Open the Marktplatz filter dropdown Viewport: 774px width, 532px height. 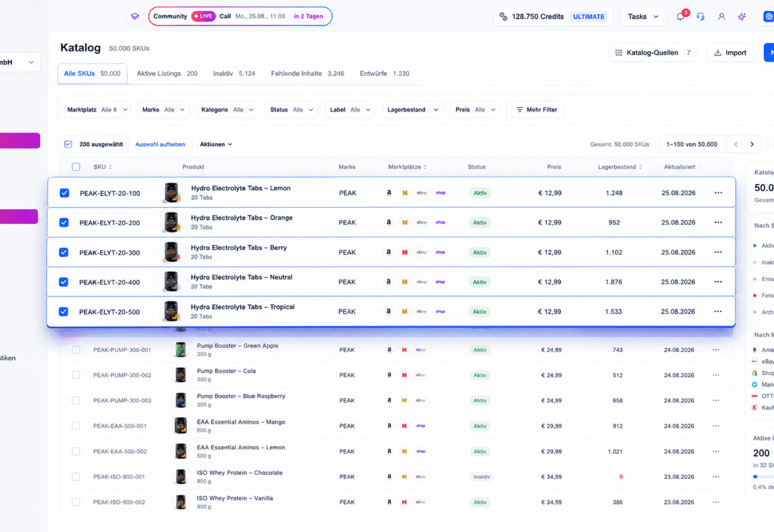[x=97, y=110]
